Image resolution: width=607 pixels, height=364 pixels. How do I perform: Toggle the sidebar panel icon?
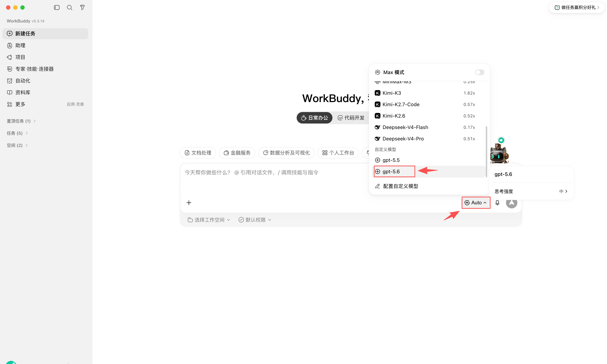[57, 8]
